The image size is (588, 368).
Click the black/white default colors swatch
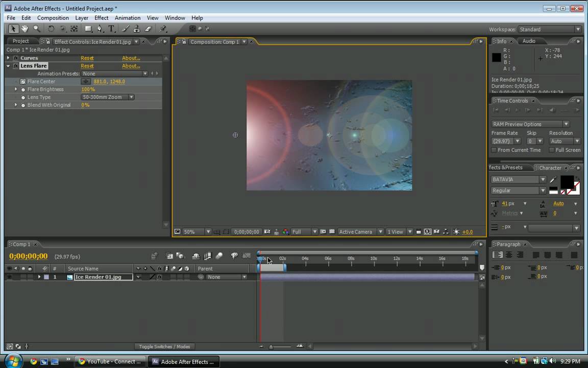(x=553, y=190)
